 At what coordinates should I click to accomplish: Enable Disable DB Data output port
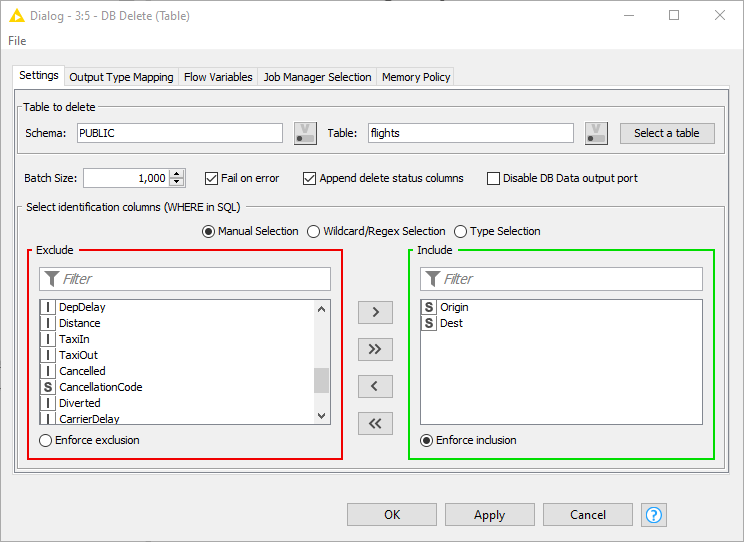(493, 178)
